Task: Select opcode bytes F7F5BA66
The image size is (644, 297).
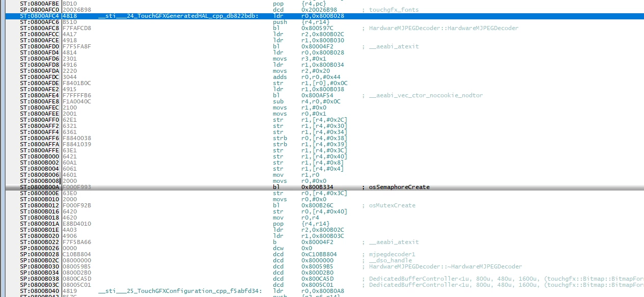Action: (x=77, y=242)
